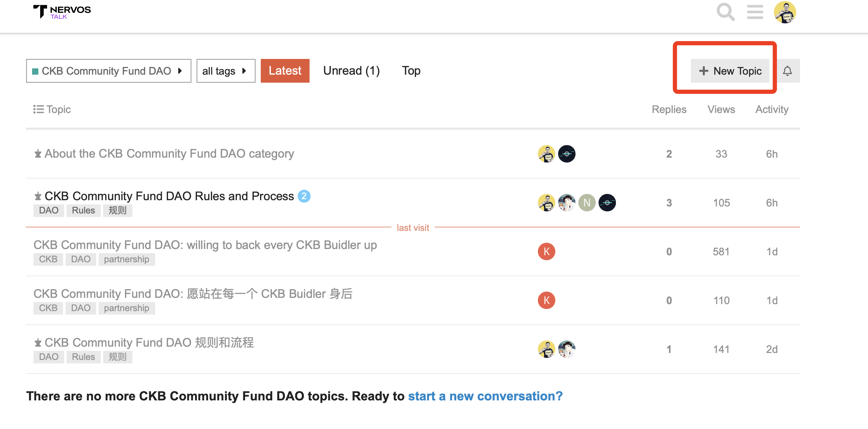Image resolution: width=868 pixels, height=429 pixels.
Task: Click the Nervos Talk logo
Action: pyautogui.click(x=62, y=12)
